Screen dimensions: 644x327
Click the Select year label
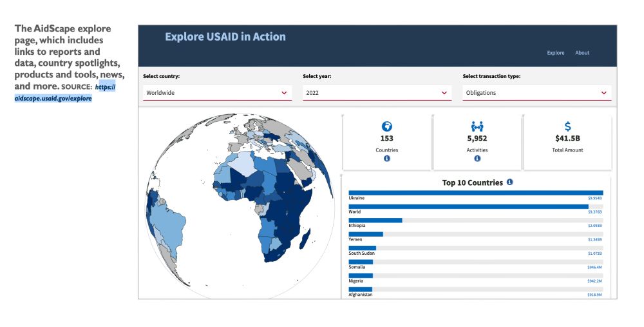pyautogui.click(x=317, y=77)
